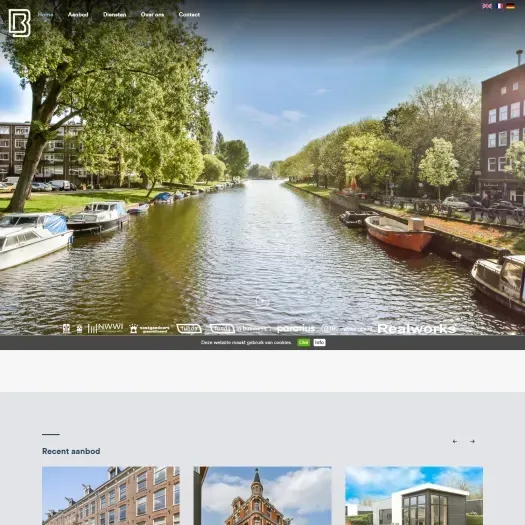Switch language via the French flag
The image size is (525, 525).
(x=499, y=6)
